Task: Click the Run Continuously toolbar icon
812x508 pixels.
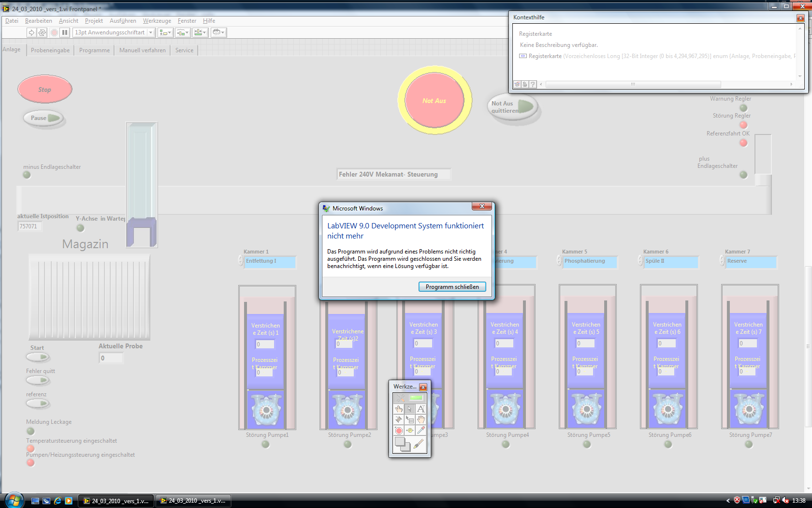Action: tap(42, 32)
